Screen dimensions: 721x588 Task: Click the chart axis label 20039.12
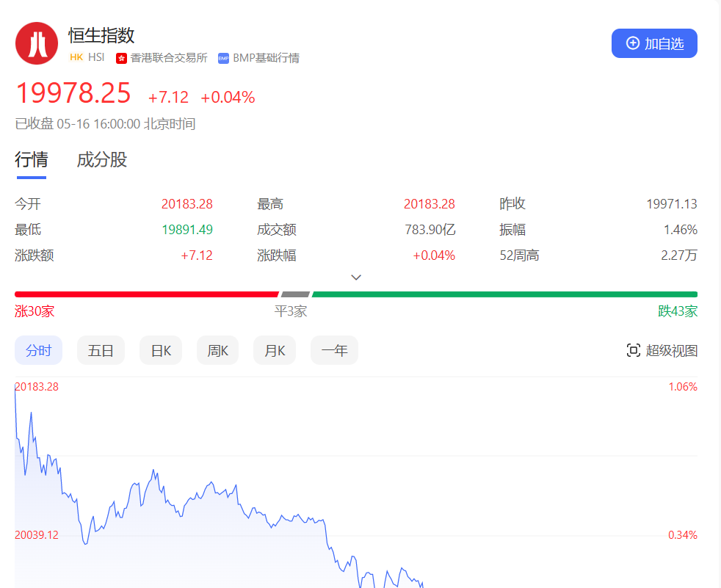point(37,535)
